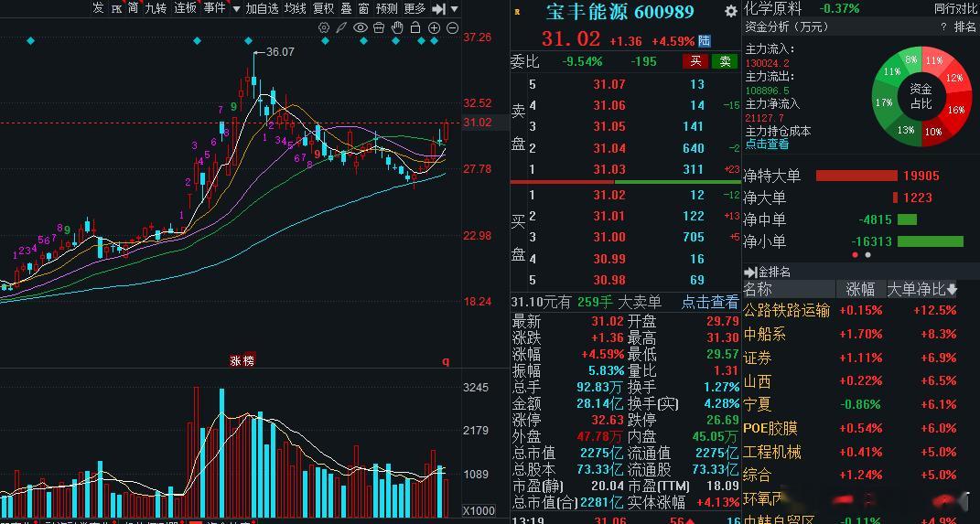Sort by 大单净比 down arrow
This screenshot has height=524, width=980.
952,289
